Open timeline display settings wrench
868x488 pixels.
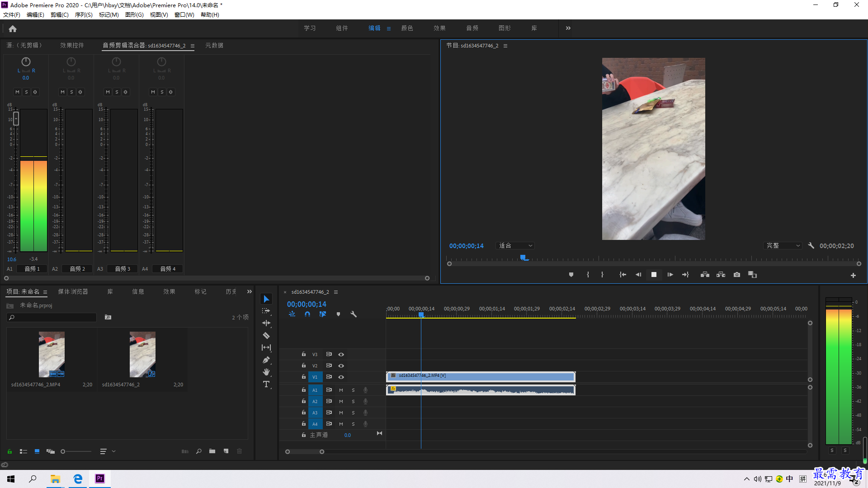click(354, 314)
